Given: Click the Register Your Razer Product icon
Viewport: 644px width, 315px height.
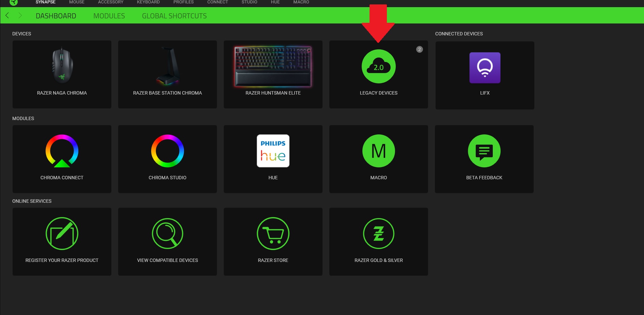Looking at the screenshot, I should click(62, 233).
